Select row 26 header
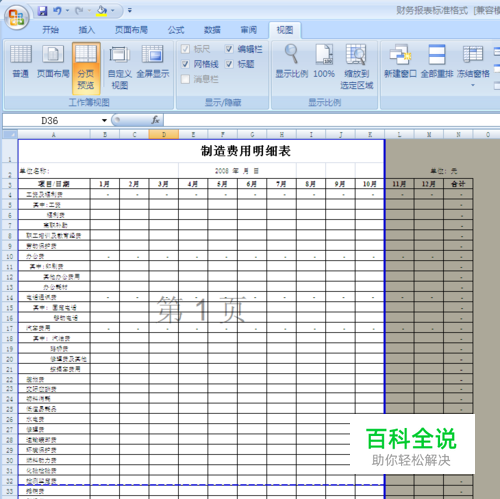Screen dimensions: 500x499 pos(10,419)
